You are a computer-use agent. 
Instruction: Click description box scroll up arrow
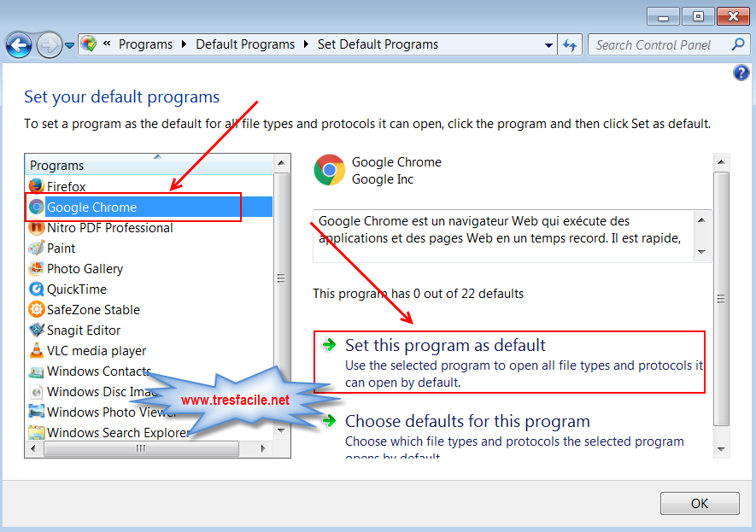(x=701, y=219)
